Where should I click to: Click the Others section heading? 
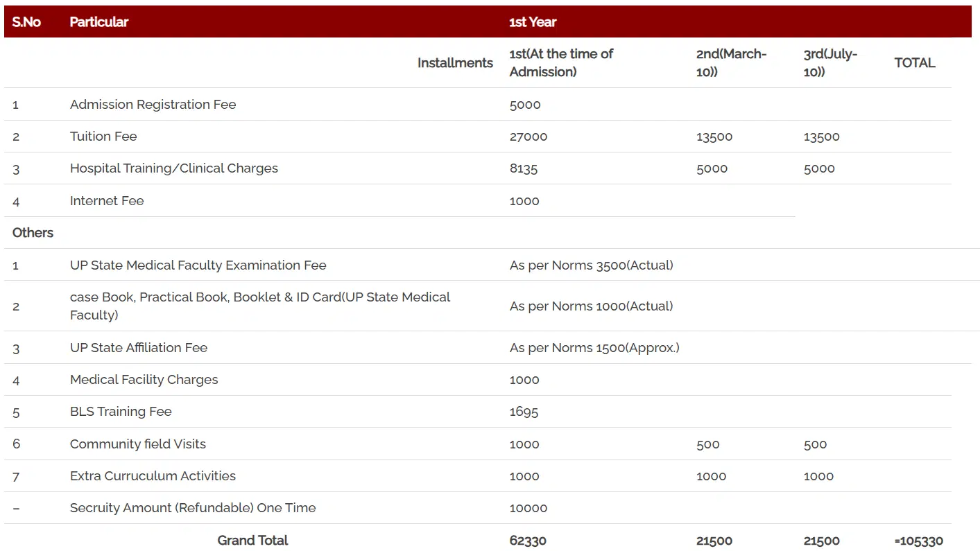[x=33, y=233]
